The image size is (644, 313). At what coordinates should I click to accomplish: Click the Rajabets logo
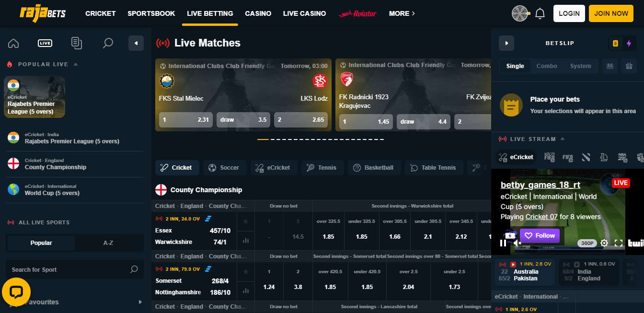(x=43, y=13)
